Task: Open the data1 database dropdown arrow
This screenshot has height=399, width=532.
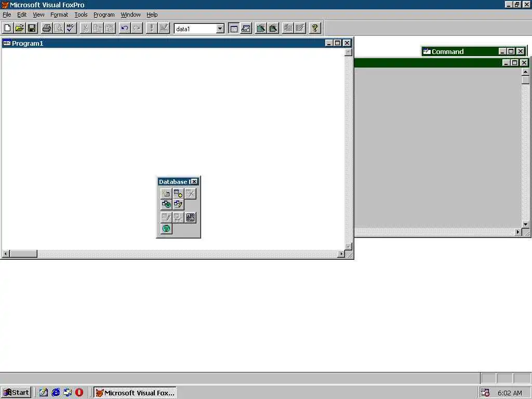Action: click(x=220, y=29)
